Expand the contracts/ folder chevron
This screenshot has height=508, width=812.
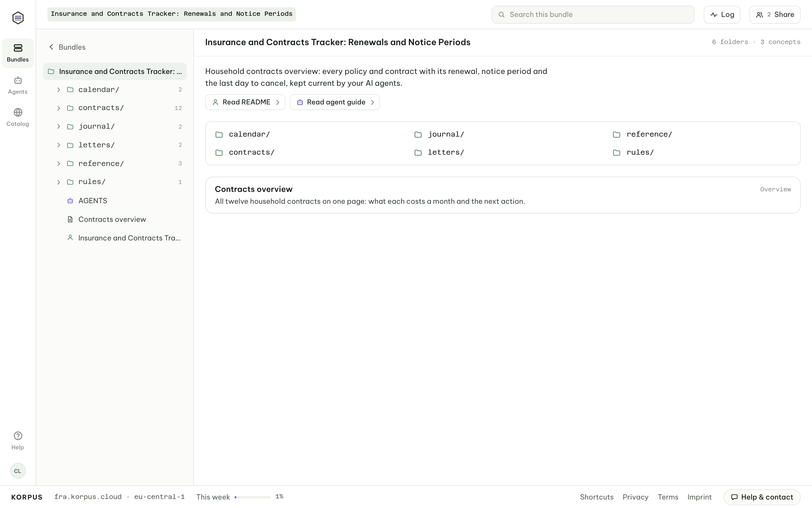pyautogui.click(x=59, y=108)
